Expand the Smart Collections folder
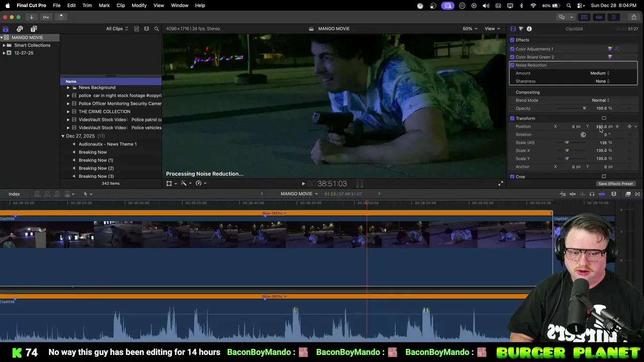The width and height of the screenshot is (644, 362). pyautogui.click(x=4, y=45)
